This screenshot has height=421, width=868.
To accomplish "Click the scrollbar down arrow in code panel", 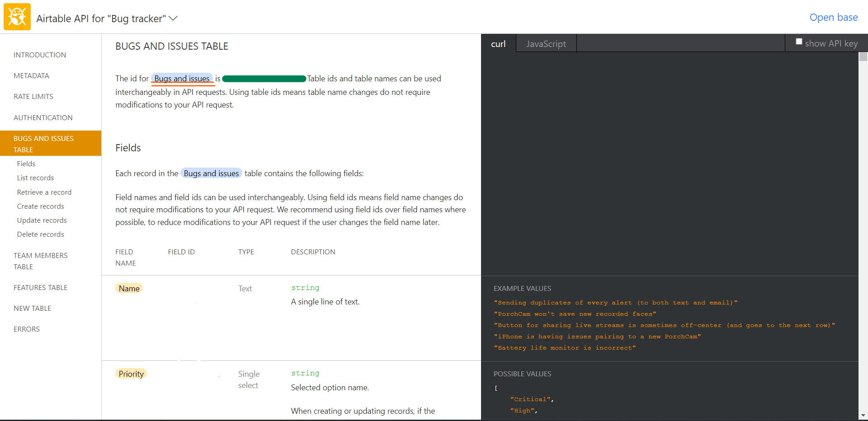I will coord(863,416).
